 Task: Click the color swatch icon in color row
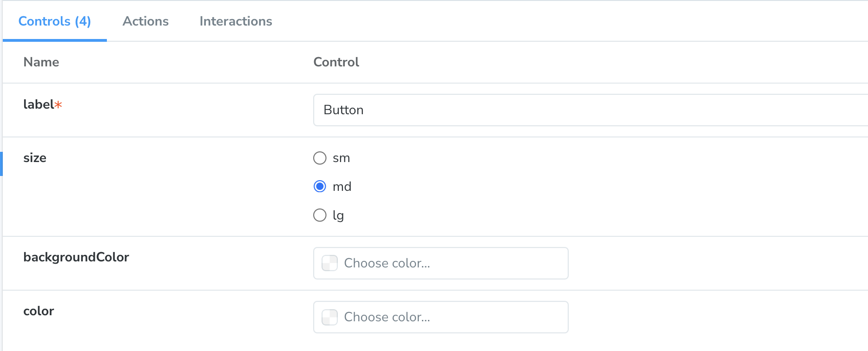point(330,317)
